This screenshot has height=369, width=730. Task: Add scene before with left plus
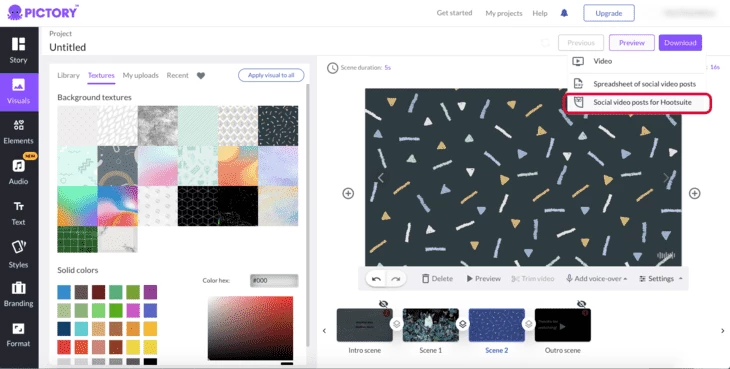(348, 193)
